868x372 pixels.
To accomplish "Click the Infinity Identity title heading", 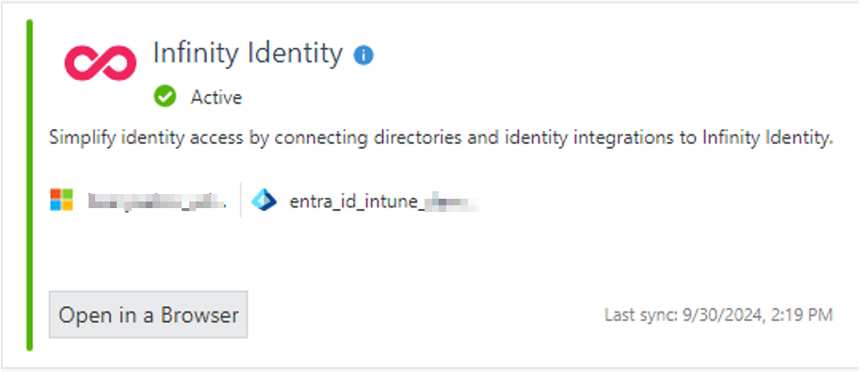I will (248, 54).
